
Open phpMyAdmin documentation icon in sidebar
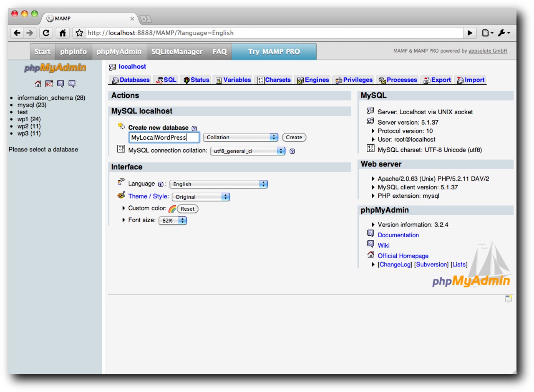(x=60, y=84)
